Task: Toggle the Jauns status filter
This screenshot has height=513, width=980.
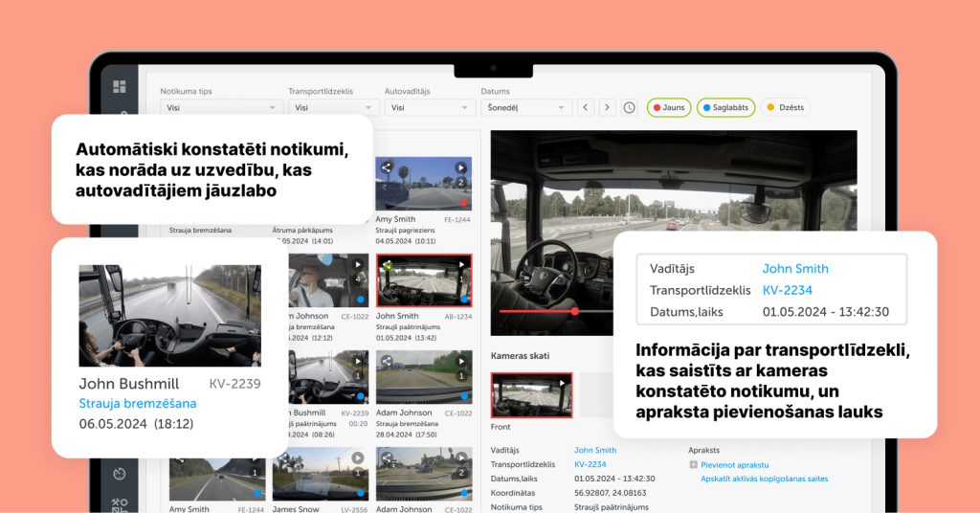Action: [x=669, y=107]
